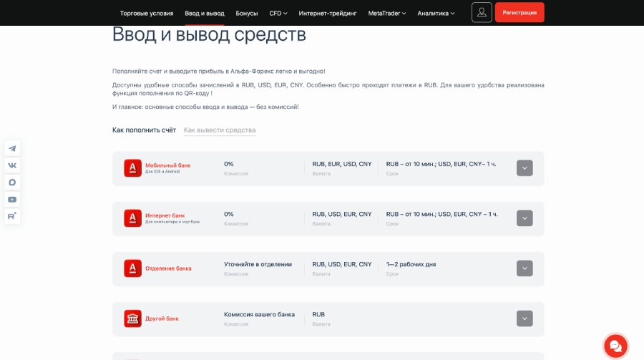
Task: Click RUB currency in Другой банк row
Action: [x=318, y=314]
